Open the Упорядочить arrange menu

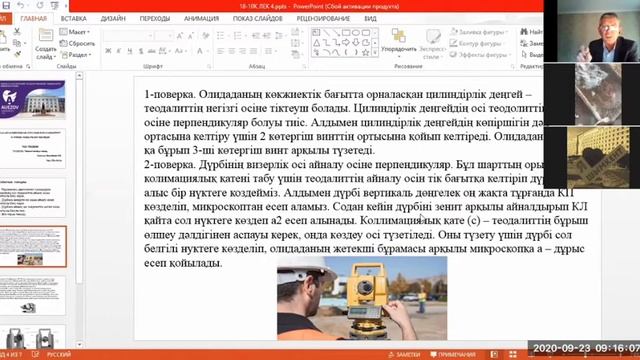[398, 43]
